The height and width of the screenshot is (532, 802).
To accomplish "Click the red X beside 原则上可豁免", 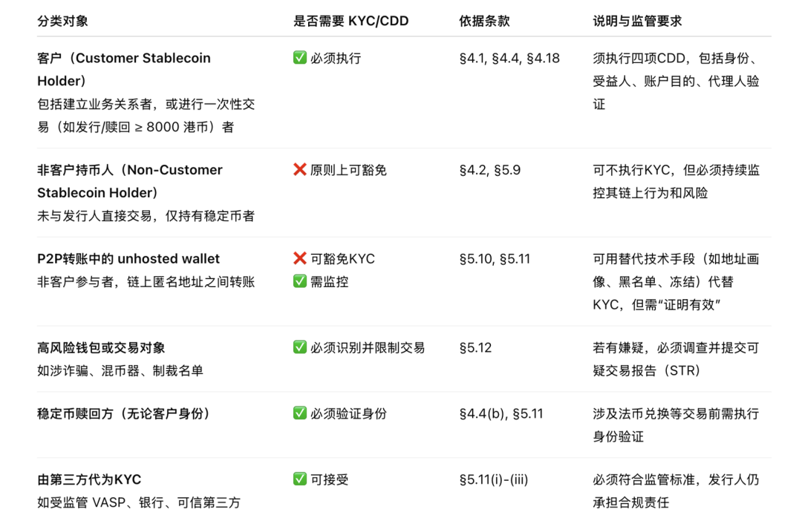I will click(x=300, y=170).
